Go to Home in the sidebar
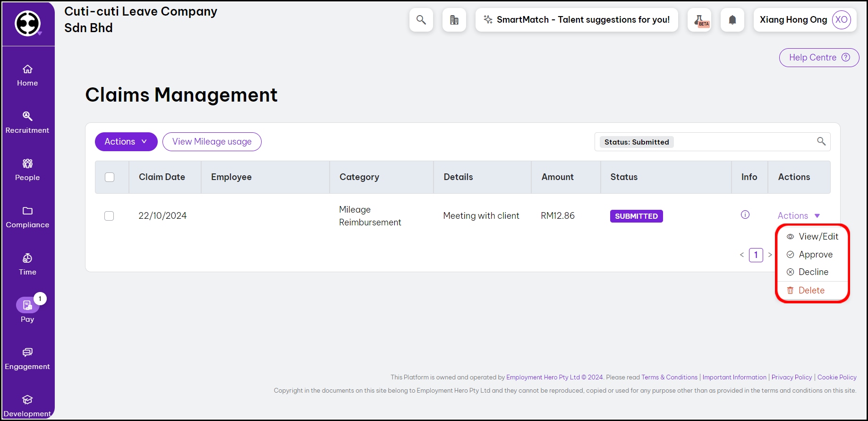The image size is (868, 421). [27, 76]
